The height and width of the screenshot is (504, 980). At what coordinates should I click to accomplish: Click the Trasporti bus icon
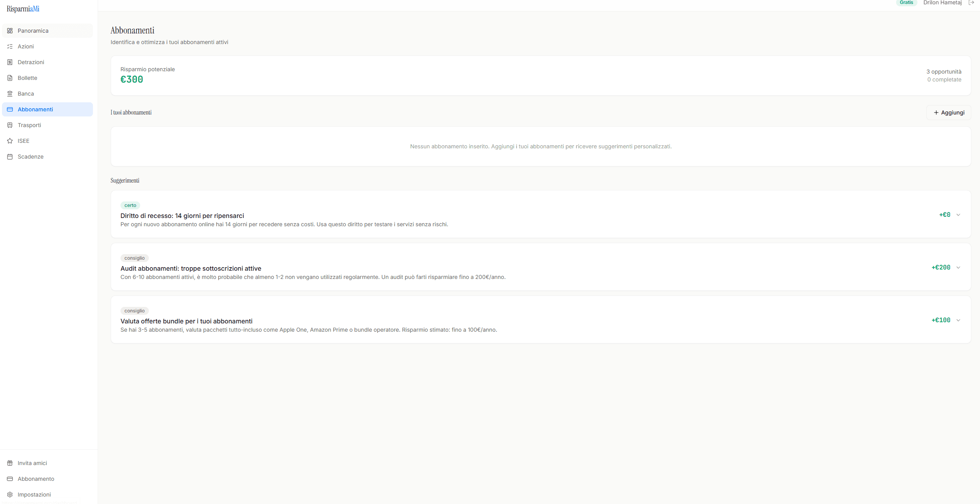click(x=10, y=125)
